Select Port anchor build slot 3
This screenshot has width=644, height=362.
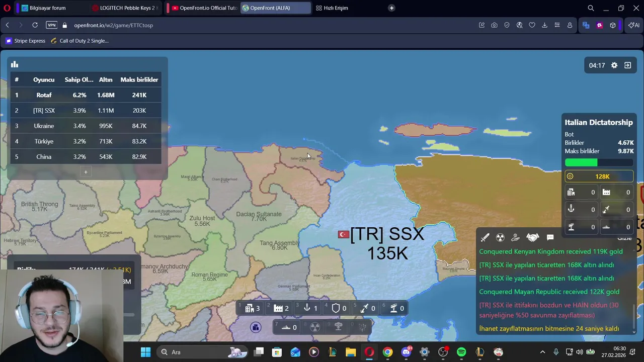coord(309,308)
